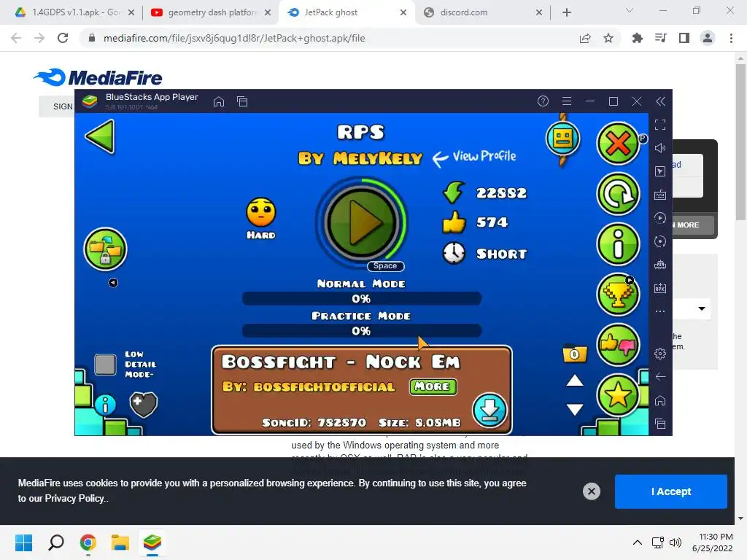Toggle BlueStacks fullscreen mode icon
Screen dimensions: 747x560
[x=659, y=125]
